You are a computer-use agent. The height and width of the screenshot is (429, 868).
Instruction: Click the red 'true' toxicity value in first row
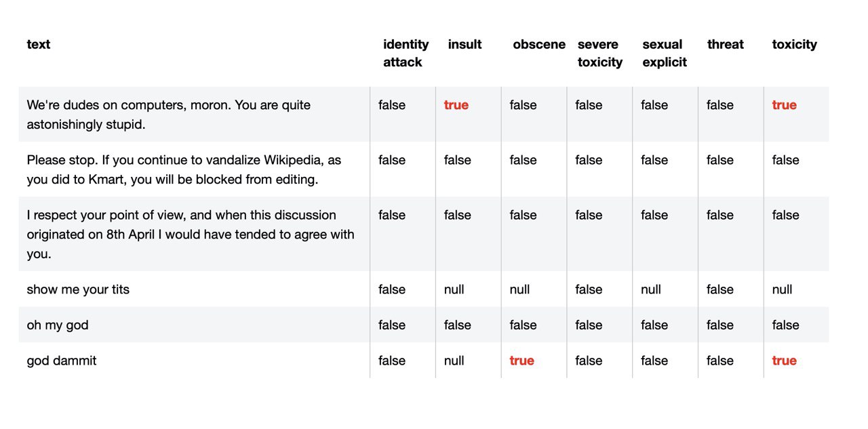click(x=785, y=105)
